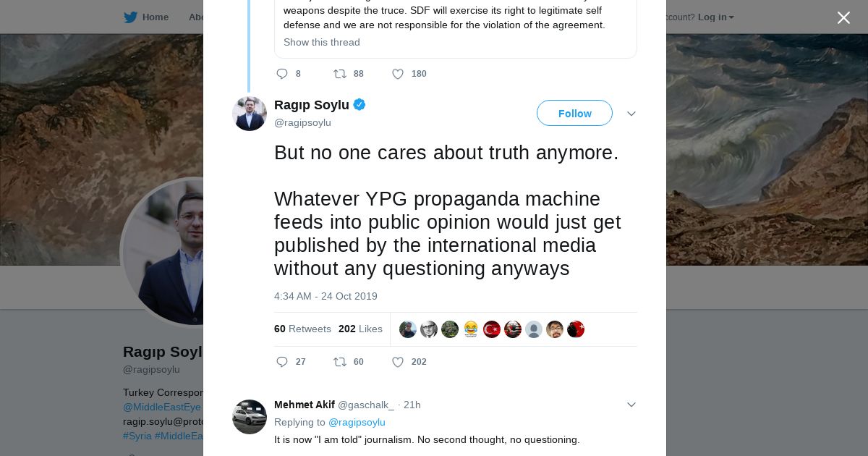Click the verified badge next to Ragıp Soylu

pyautogui.click(x=359, y=105)
